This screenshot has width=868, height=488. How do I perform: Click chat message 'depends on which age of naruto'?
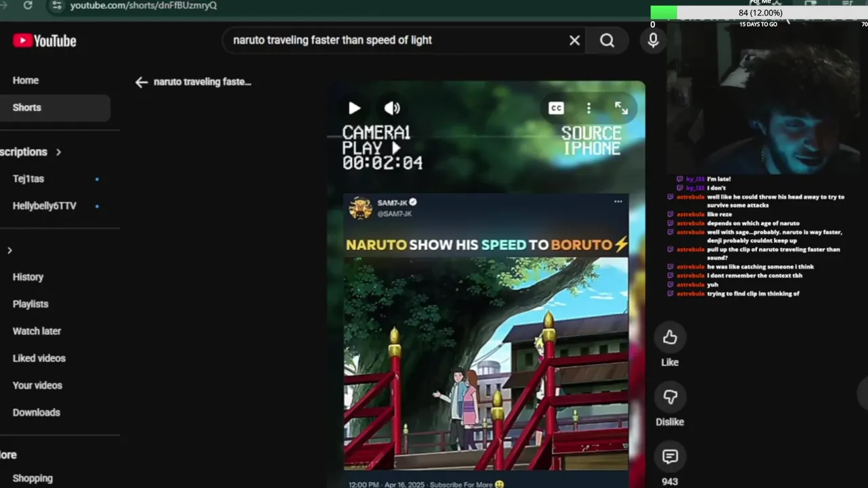point(753,223)
